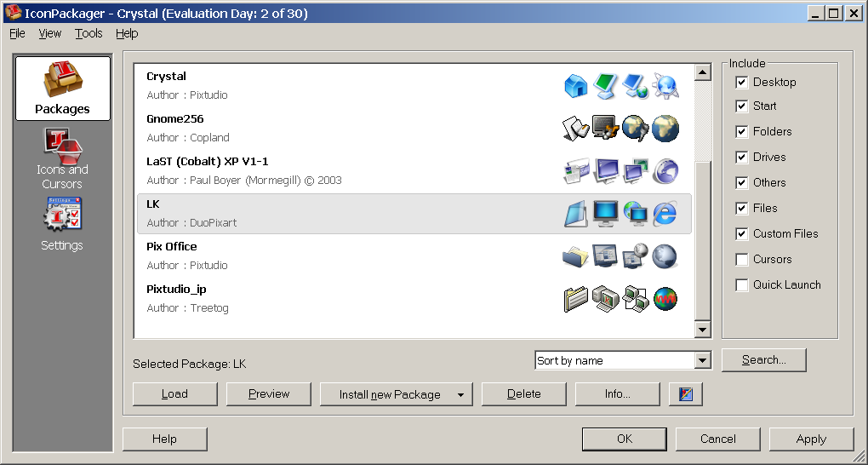Click the documents icon in LaST Cobalt row

(576, 170)
